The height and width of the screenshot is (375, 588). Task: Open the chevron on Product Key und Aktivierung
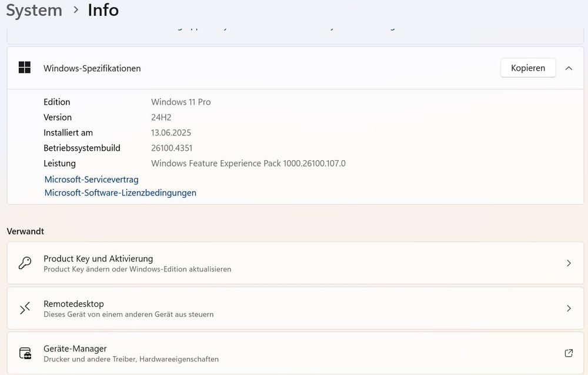(569, 263)
